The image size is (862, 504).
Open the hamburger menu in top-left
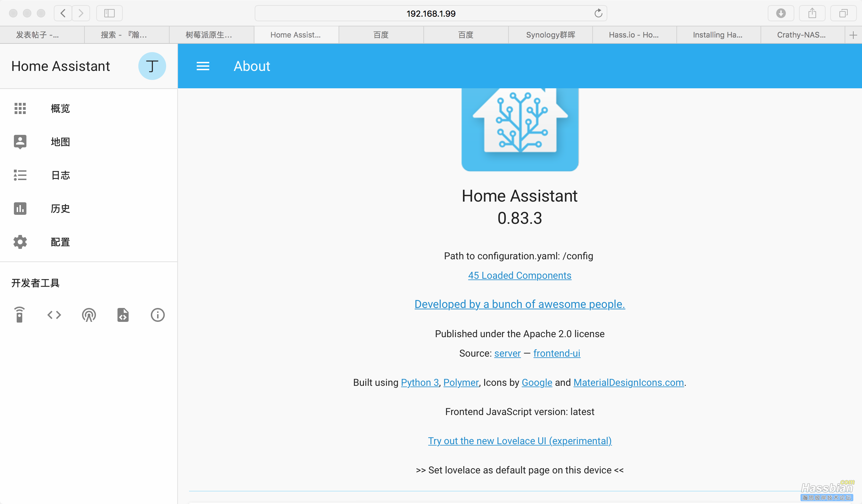[x=204, y=65]
